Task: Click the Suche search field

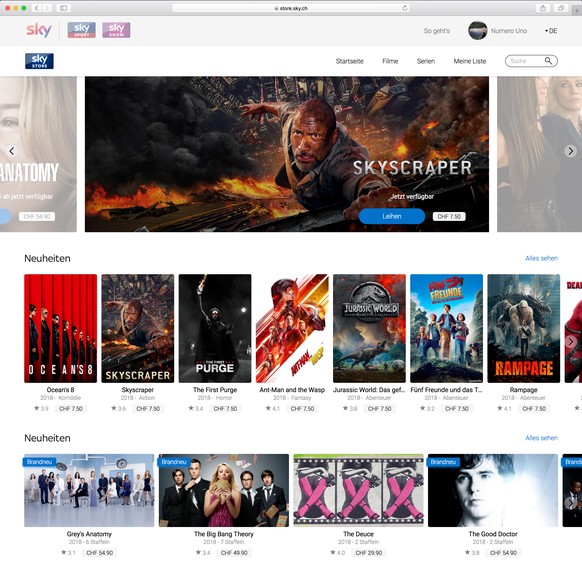Action: [531, 61]
